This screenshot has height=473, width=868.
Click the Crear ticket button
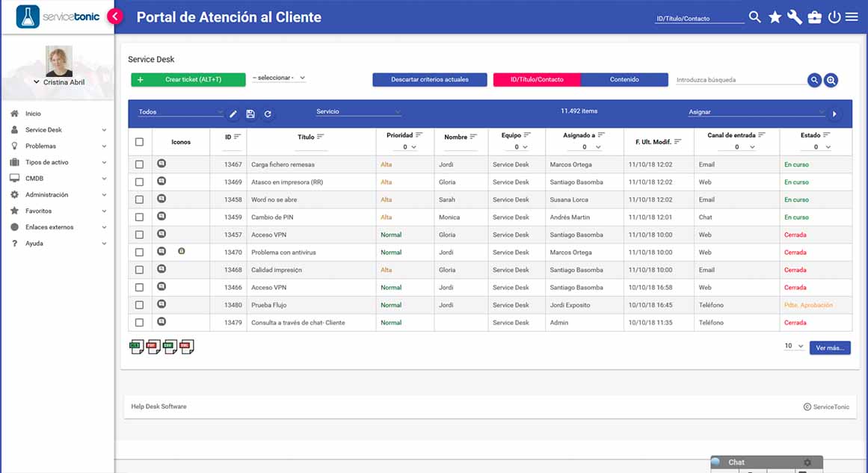188,79
